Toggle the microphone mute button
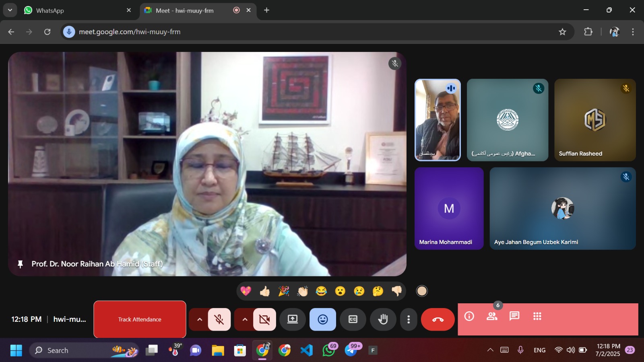 pos(219,319)
